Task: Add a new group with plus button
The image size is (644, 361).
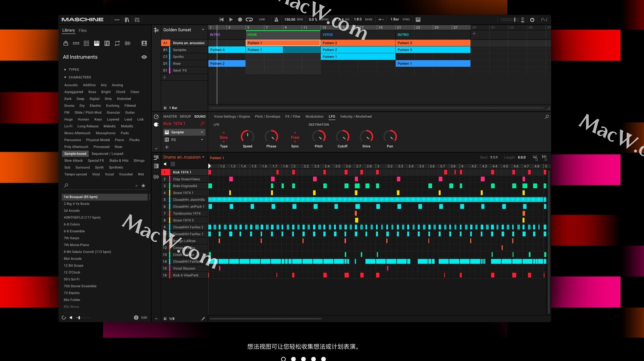Action: coord(164,77)
